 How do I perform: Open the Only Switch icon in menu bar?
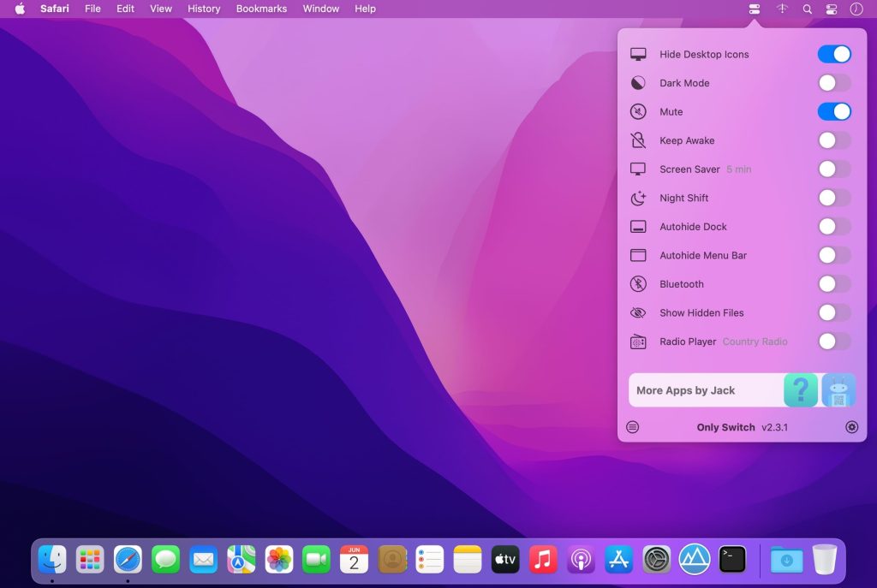coord(754,9)
